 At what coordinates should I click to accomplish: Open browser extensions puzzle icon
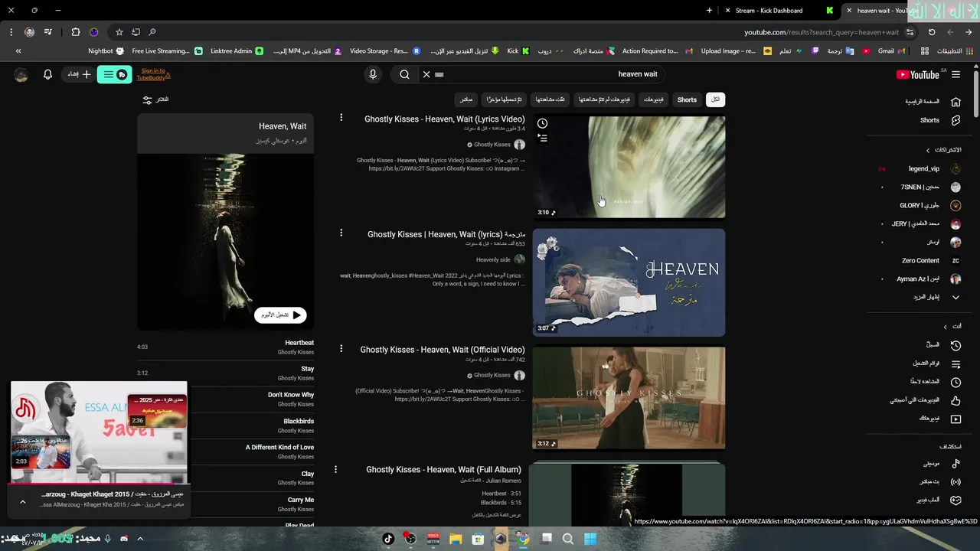(x=75, y=32)
